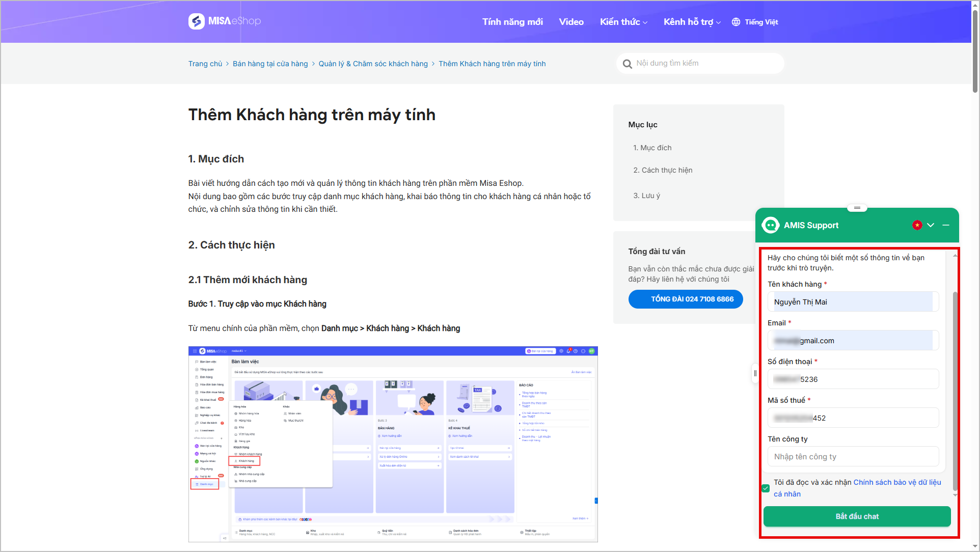The width and height of the screenshot is (980, 552).
Task: Open the Tính năng mới menu item
Action: point(512,22)
